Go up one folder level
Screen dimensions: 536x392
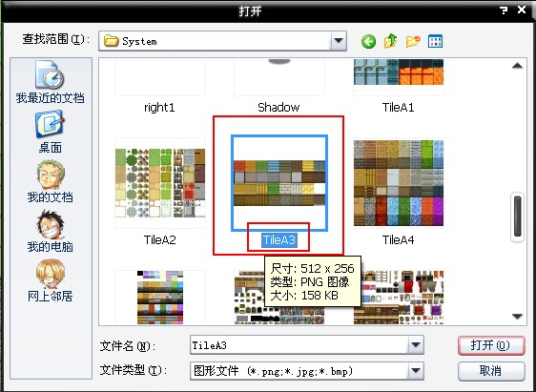click(x=390, y=41)
